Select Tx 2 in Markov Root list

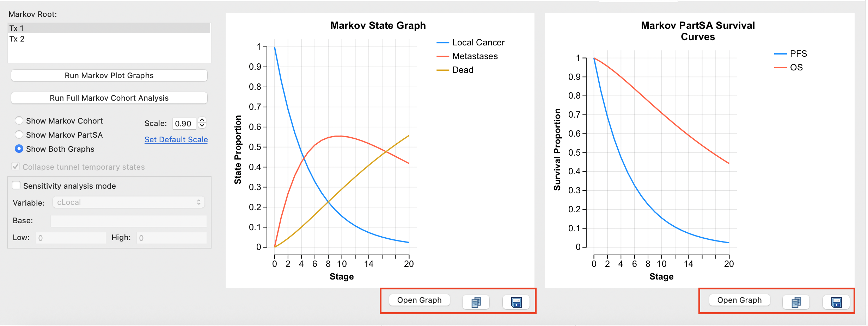click(x=109, y=39)
